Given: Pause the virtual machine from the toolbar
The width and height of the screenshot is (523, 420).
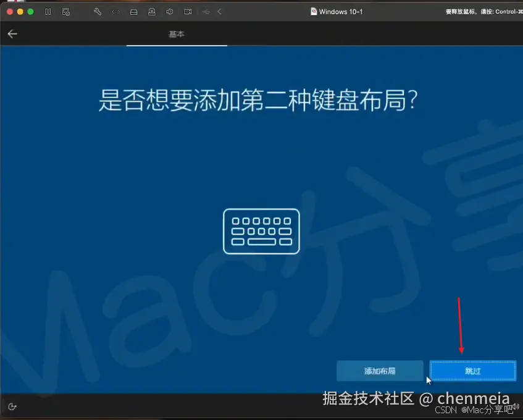Looking at the screenshot, I should (48, 11).
